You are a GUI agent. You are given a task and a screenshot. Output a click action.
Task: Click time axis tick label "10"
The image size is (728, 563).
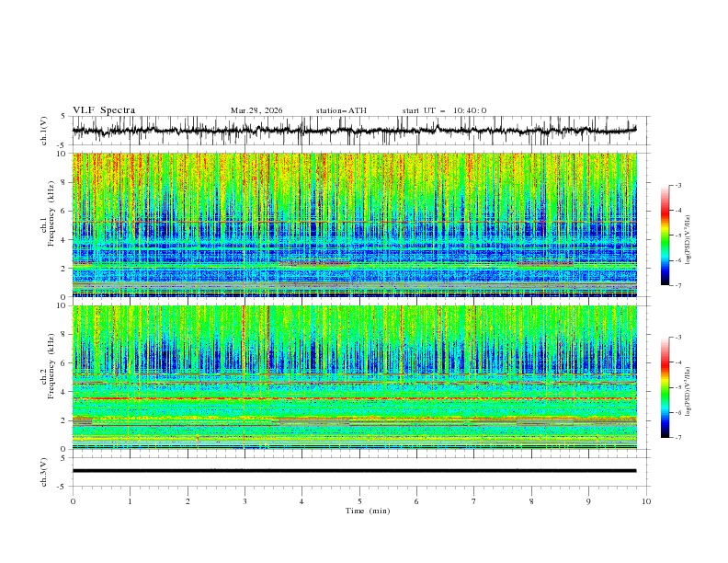pyautogui.click(x=646, y=501)
